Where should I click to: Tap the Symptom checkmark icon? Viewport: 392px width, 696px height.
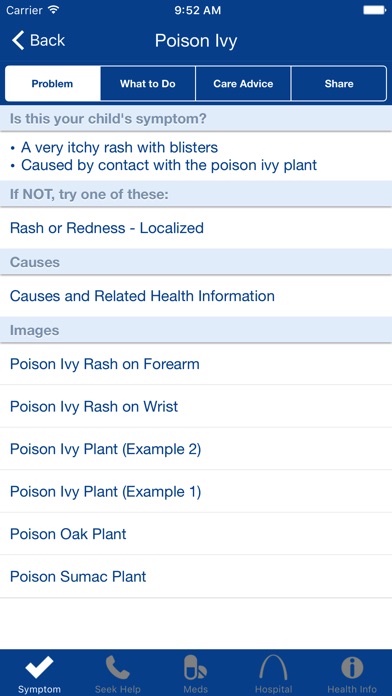[39, 668]
